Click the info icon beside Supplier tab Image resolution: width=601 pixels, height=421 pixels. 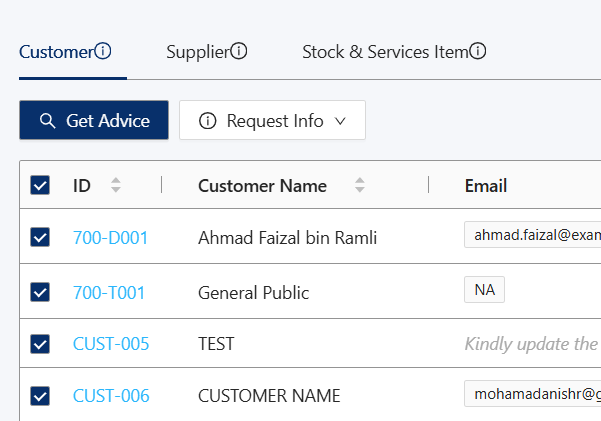coord(239,52)
